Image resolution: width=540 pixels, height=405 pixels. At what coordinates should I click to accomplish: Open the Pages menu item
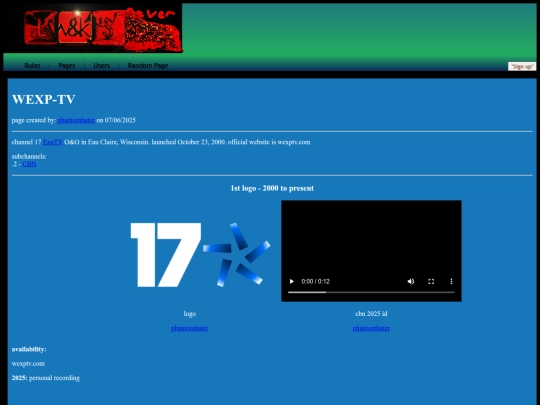tap(67, 65)
